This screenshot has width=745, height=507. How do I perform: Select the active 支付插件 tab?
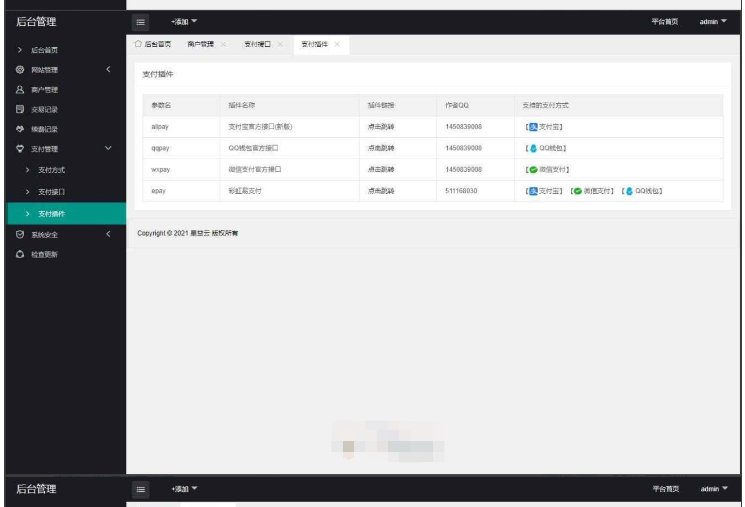point(315,44)
